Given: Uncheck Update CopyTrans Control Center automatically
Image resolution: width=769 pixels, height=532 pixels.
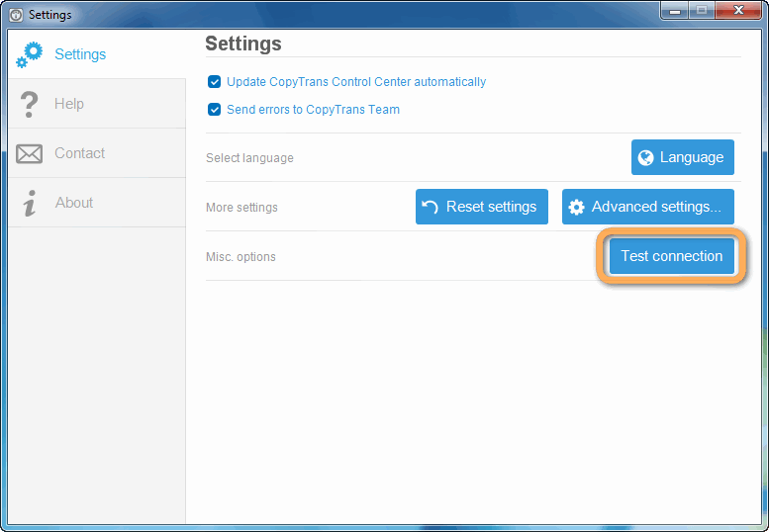Looking at the screenshot, I should click(214, 82).
